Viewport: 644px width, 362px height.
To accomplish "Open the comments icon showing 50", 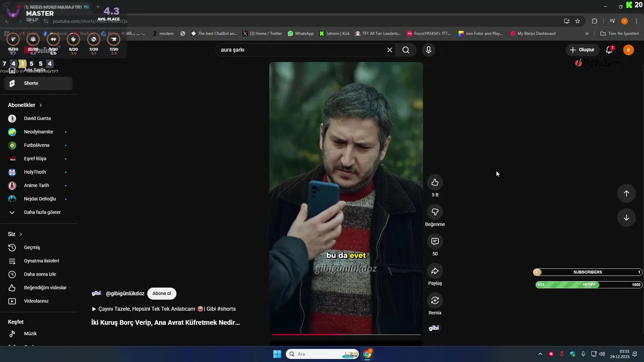I will pyautogui.click(x=435, y=241).
